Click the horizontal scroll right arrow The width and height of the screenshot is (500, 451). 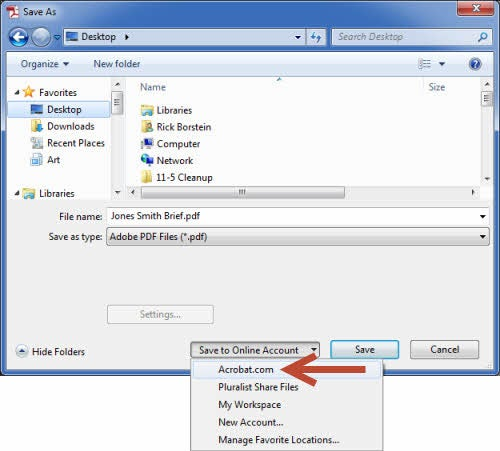pyautogui.click(x=473, y=192)
